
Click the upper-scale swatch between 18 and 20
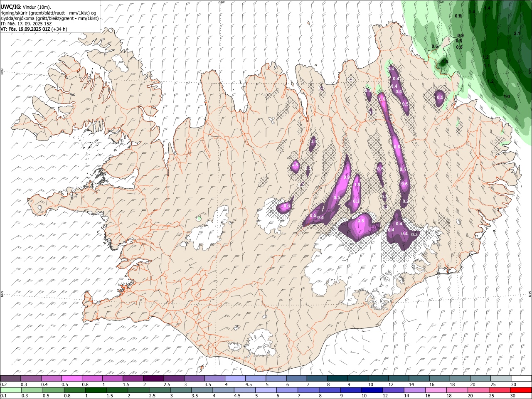pos(460,378)
